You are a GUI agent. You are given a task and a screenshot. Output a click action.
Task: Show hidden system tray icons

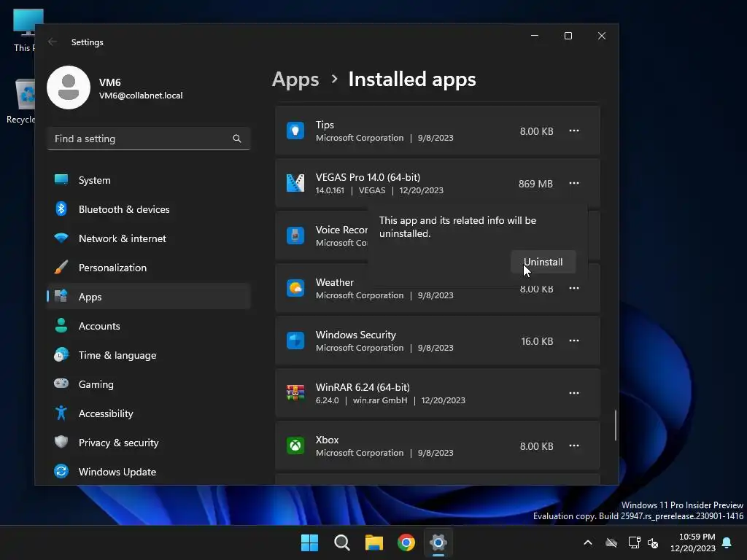(x=588, y=542)
